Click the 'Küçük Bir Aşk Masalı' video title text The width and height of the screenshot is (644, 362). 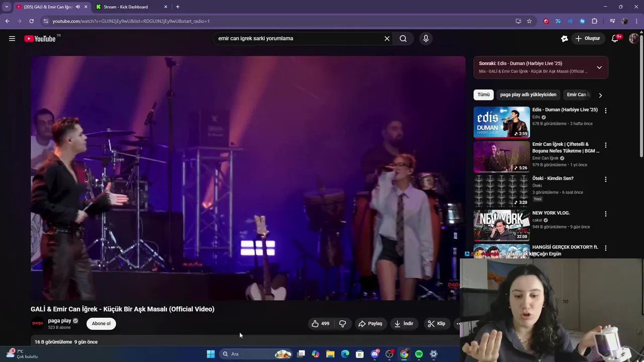coord(122,309)
